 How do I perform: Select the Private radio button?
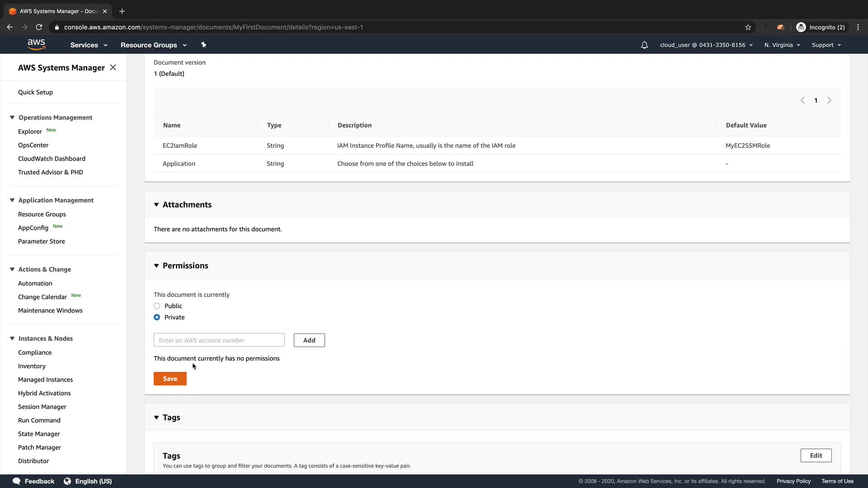point(157,317)
